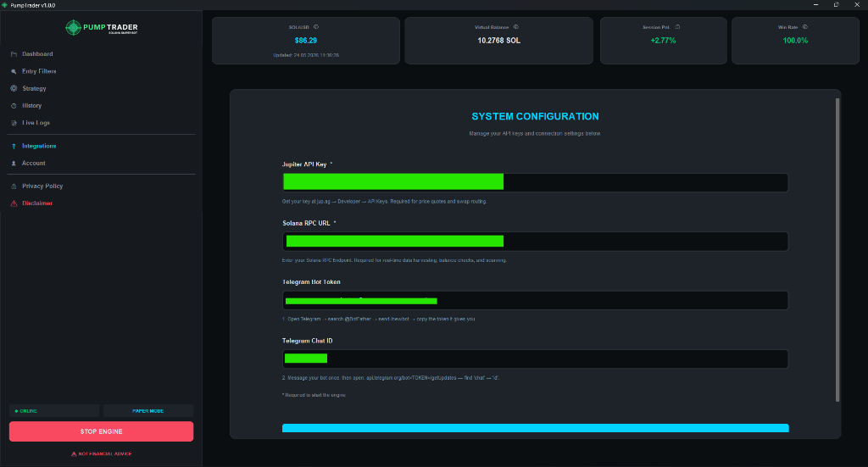Viewport: 868px width, 467px height.
Task: Click the 'Get your key at jup.ag' hint
Action: (x=384, y=202)
